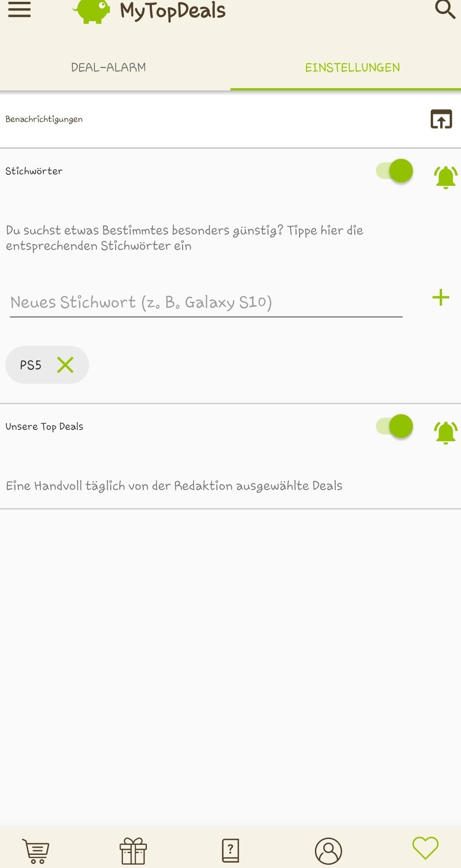Disable the Stichwörter toggle

pos(395,171)
